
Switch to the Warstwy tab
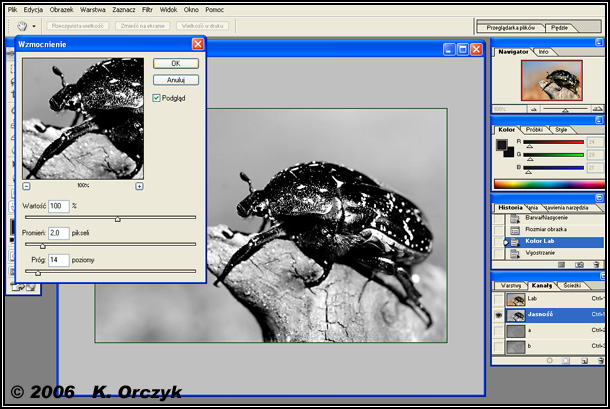511,285
